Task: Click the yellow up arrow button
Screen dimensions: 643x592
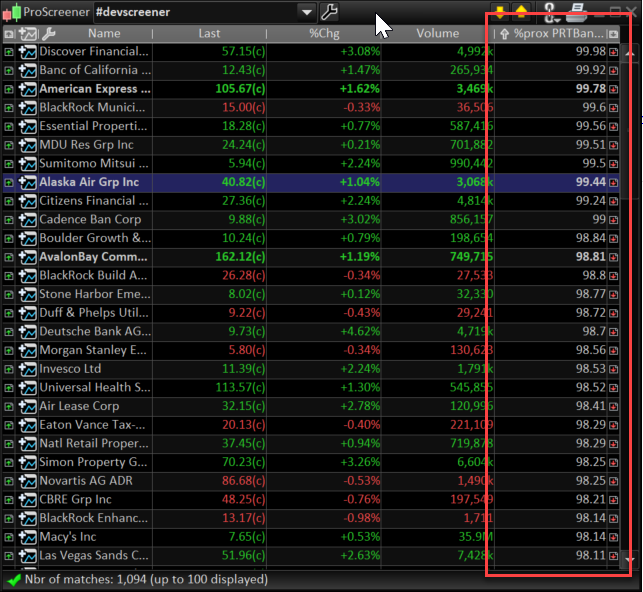Action: tap(521, 12)
